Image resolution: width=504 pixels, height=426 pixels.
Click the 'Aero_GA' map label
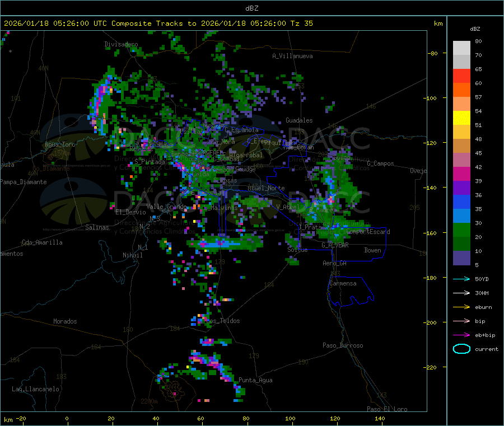coord(335,263)
